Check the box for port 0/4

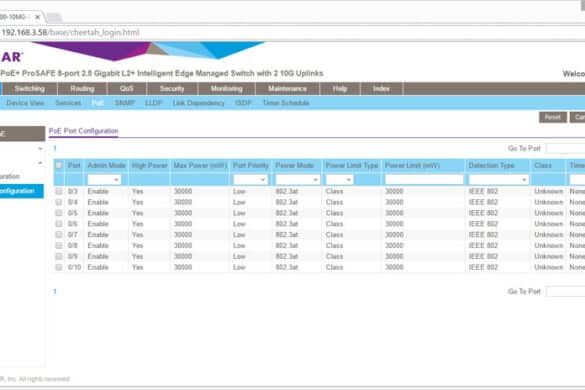coord(59,202)
